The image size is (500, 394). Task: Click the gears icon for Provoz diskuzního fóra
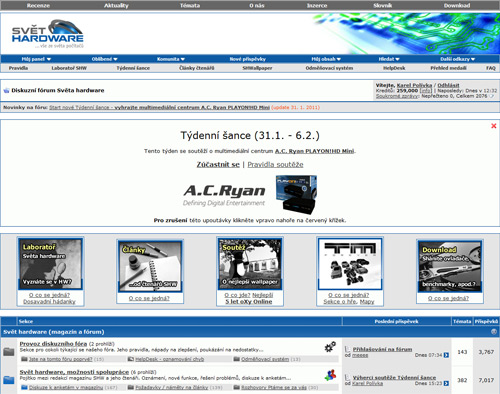click(x=330, y=347)
